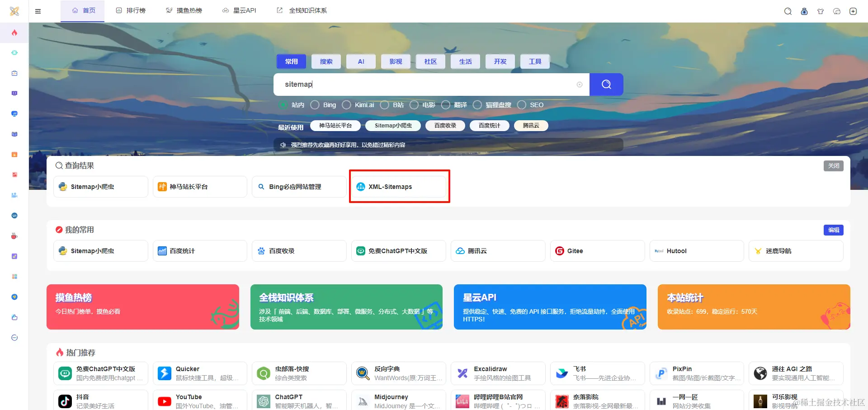Click the plus icon to submit a new site
868x410 pixels.
click(854, 11)
